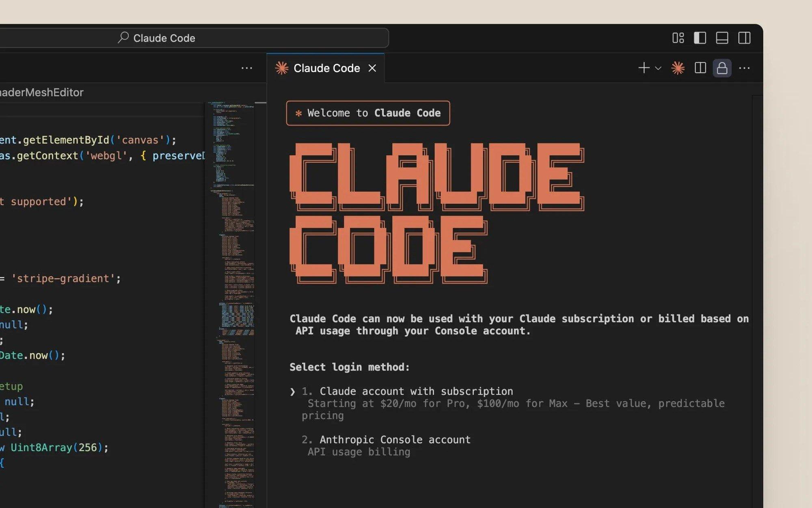Toggle the Secondary Side Bar visibility
812x508 pixels.
pos(745,38)
